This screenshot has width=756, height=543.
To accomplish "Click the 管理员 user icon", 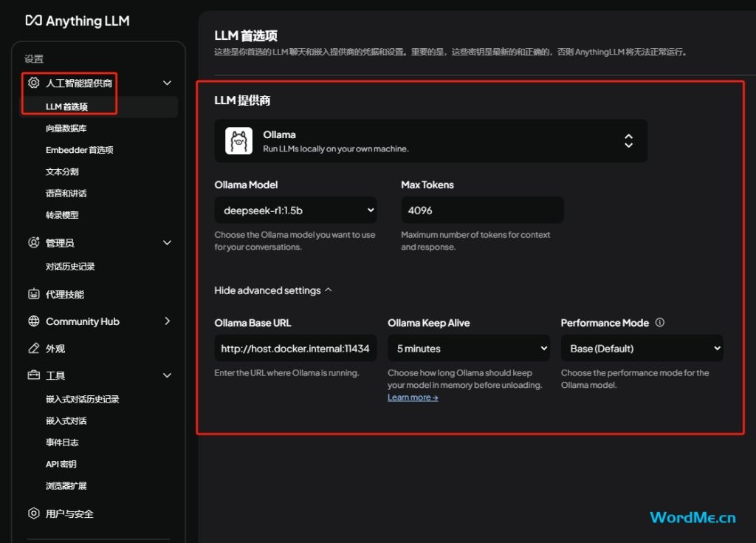I will tap(33, 242).
